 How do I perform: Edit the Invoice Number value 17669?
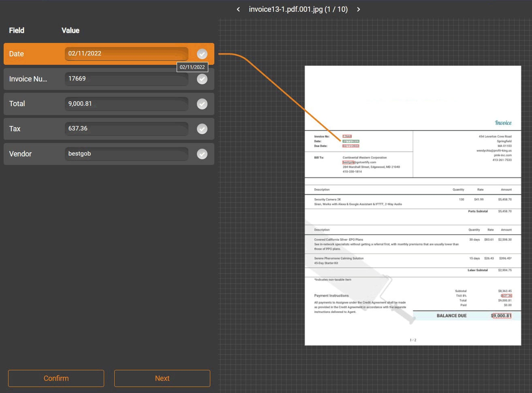[x=126, y=79]
